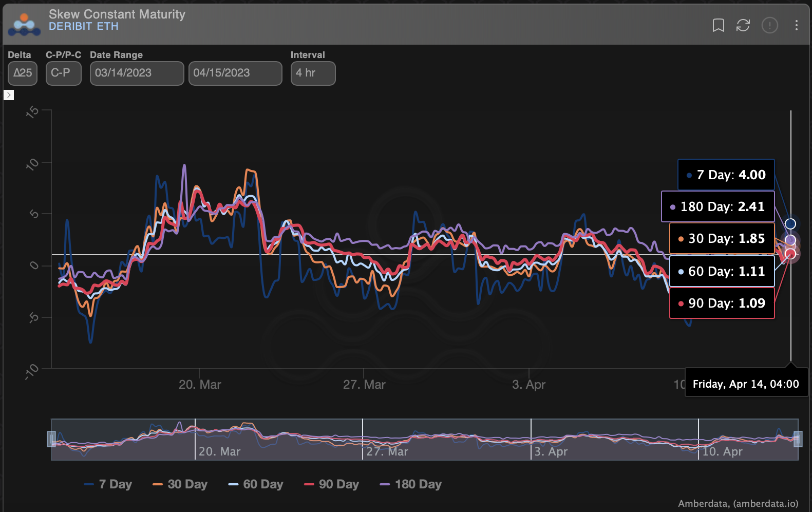
Task: Toggle the 180 Day series in legend
Action: pos(410,484)
